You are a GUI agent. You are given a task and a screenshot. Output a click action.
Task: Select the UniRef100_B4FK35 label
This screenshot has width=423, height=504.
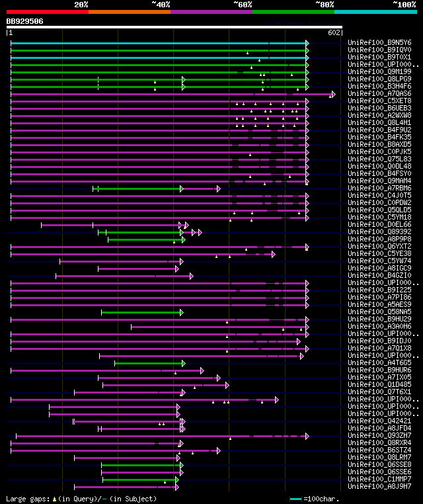tap(379, 138)
